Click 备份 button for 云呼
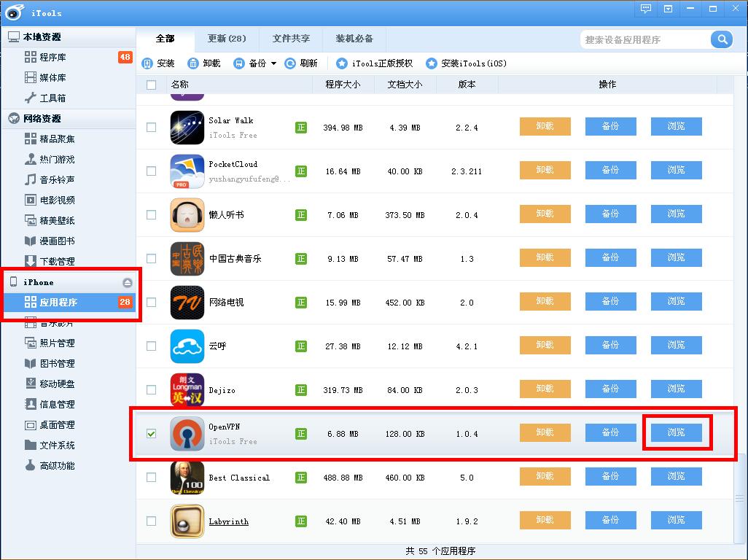Screen dimensions: 748x560 click(x=611, y=345)
